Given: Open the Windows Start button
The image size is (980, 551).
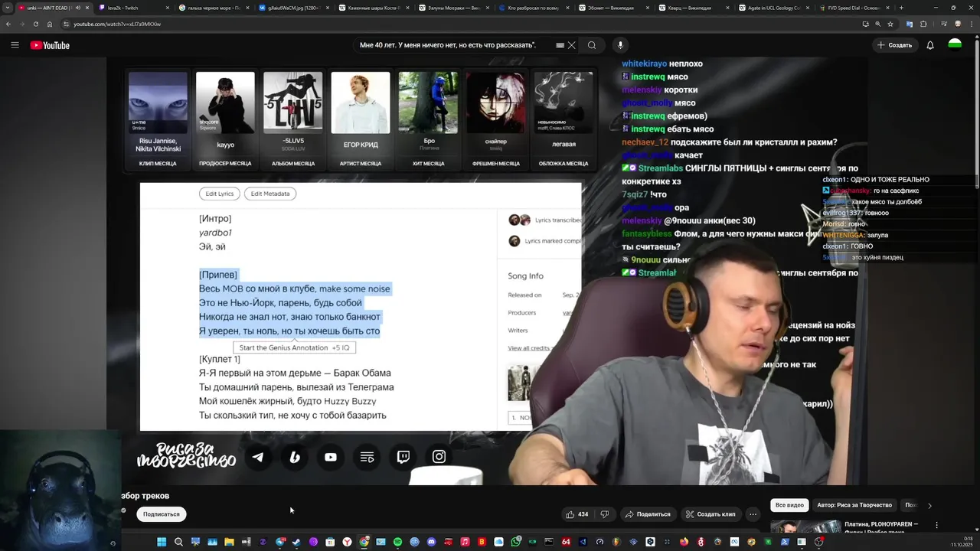Looking at the screenshot, I should point(162,542).
